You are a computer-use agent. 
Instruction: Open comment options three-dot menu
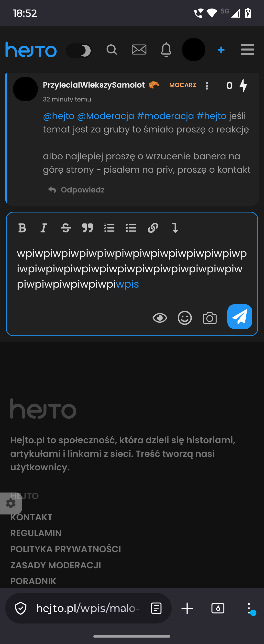click(x=207, y=86)
